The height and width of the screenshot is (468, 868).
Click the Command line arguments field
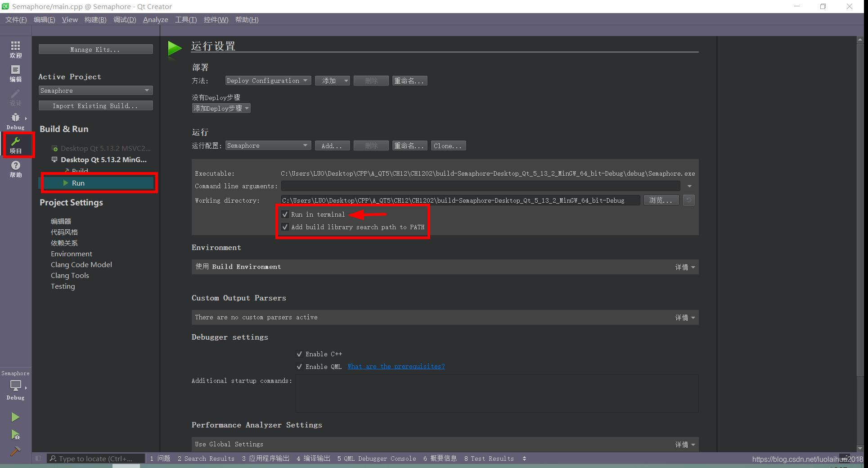pyautogui.click(x=481, y=186)
